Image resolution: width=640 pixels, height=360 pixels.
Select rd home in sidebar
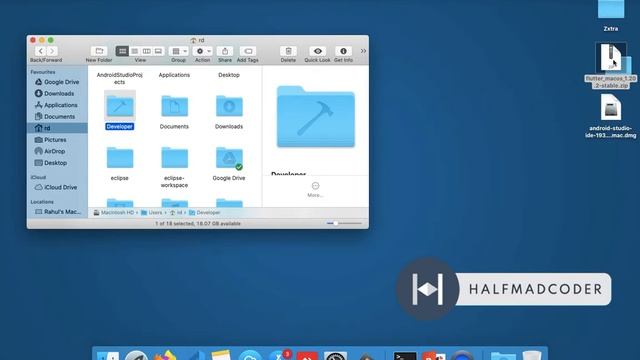pyautogui.click(x=57, y=128)
